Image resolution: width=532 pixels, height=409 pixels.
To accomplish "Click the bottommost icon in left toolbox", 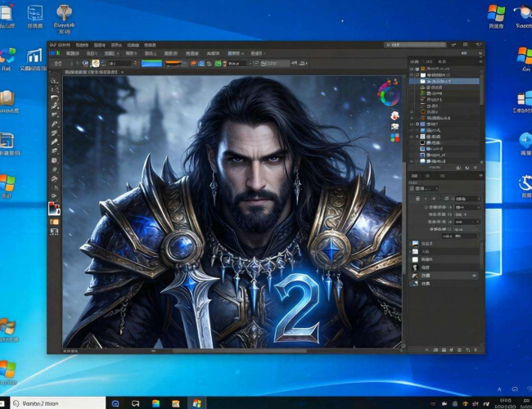I will pyautogui.click(x=54, y=231).
